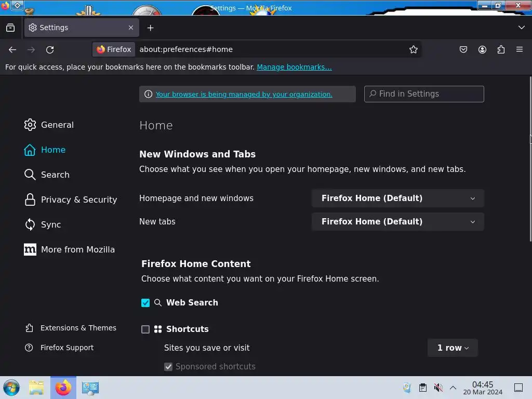Click the Sites you save or visit text
Screen dimensions: 532x399
coord(207,348)
